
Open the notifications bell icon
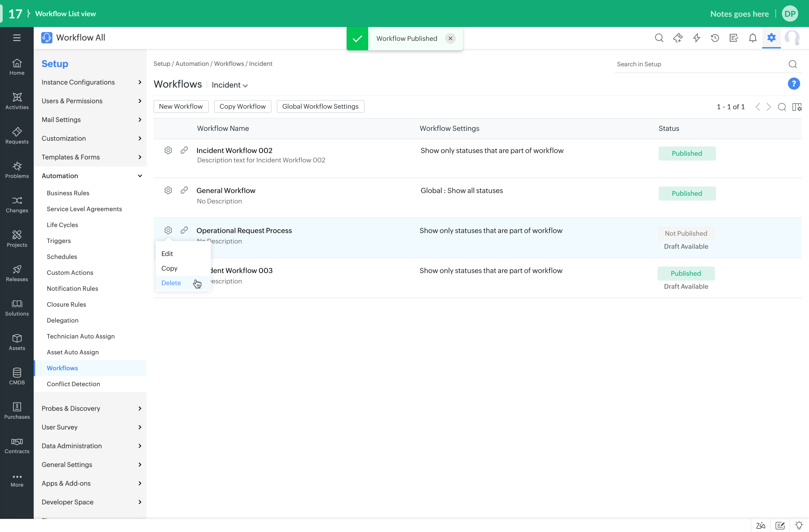tap(752, 38)
